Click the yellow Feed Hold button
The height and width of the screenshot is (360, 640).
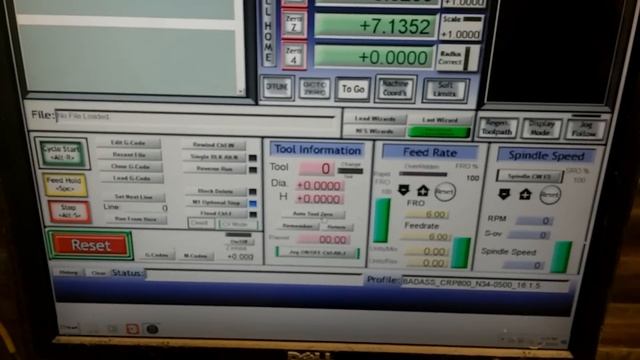pos(64,184)
